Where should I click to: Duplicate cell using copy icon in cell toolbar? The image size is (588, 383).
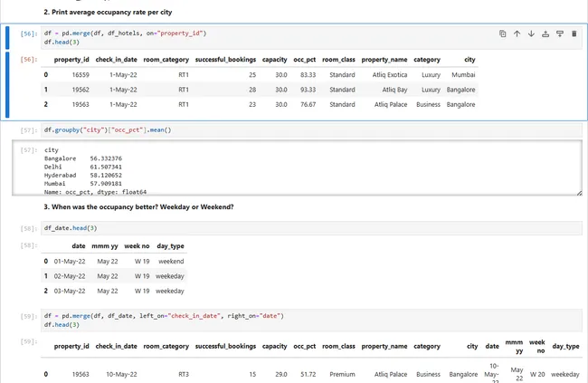502,34
